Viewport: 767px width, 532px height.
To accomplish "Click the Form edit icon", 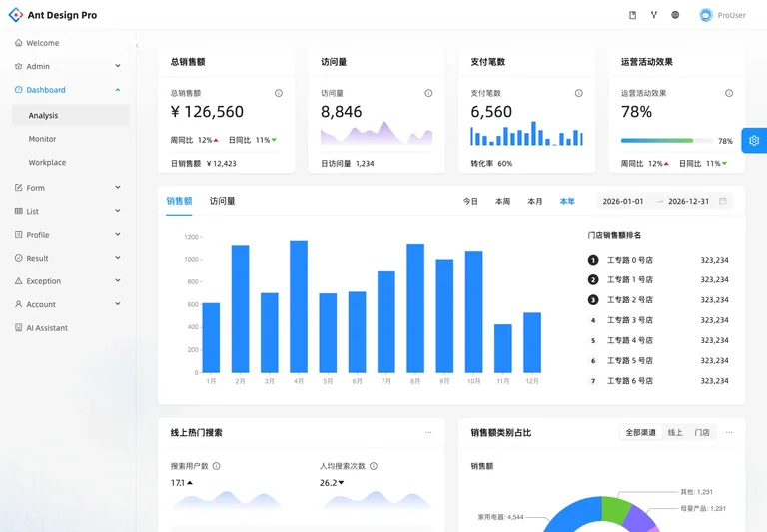I will (19, 188).
